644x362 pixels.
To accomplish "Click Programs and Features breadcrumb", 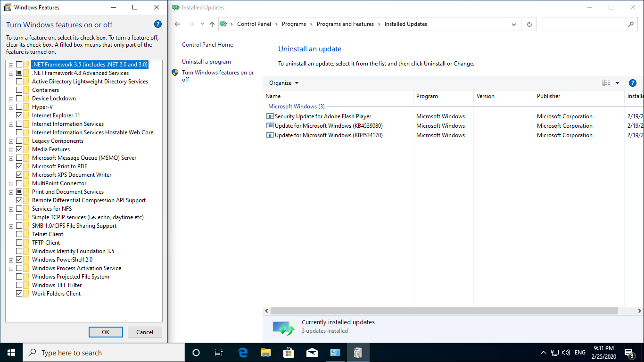I will coord(345,24).
